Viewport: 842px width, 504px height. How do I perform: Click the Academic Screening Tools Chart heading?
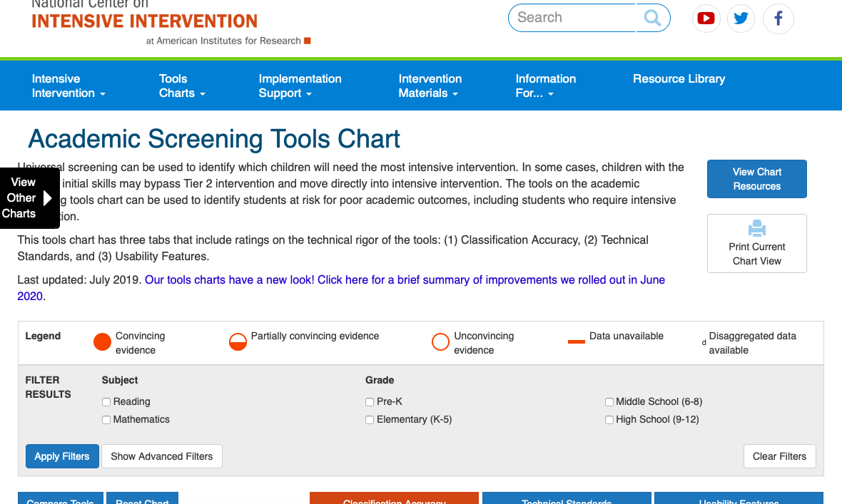214,139
